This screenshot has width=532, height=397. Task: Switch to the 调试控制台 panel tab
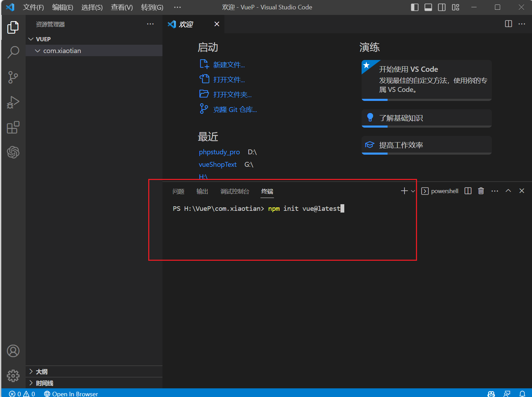click(x=235, y=191)
